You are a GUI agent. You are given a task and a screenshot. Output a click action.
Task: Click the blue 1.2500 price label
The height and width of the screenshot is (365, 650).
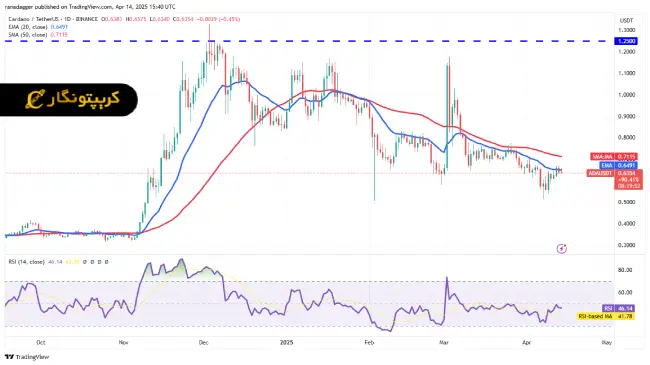(x=626, y=41)
